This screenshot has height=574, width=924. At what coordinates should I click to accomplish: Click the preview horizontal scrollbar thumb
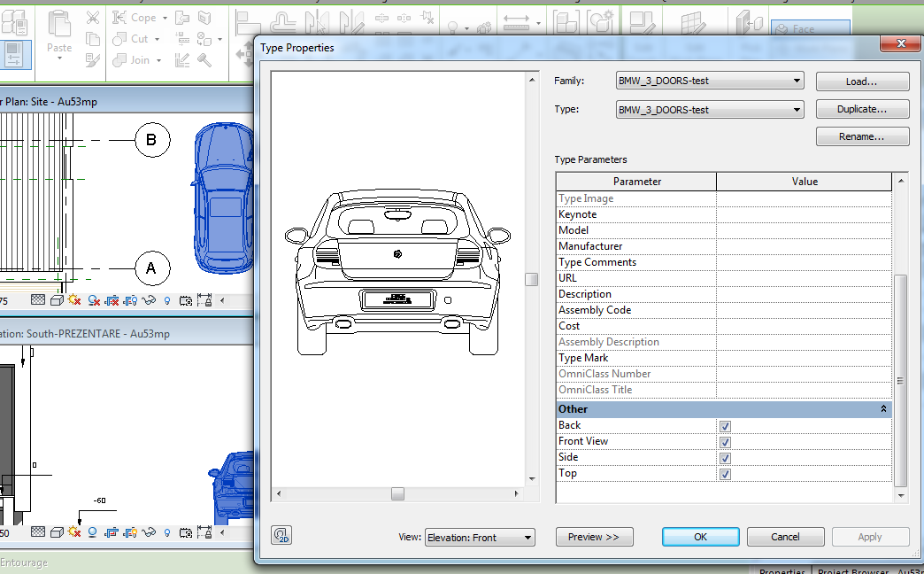pyautogui.click(x=397, y=493)
